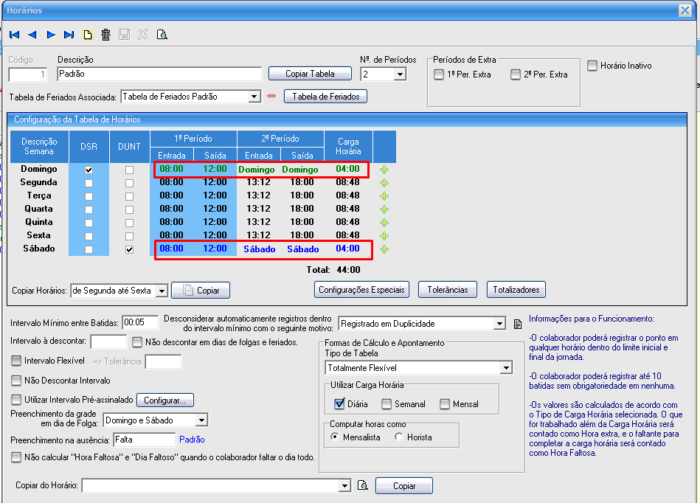Image resolution: width=700 pixels, height=503 pixels.
Task: Enable DSR checkbox for Segunda
Action: click(x=89, y=183)
